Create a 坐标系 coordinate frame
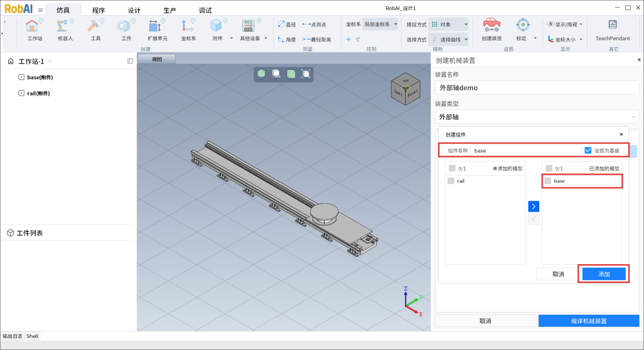The height and width of the screenshot is (350, 644). tap(188, 29)
